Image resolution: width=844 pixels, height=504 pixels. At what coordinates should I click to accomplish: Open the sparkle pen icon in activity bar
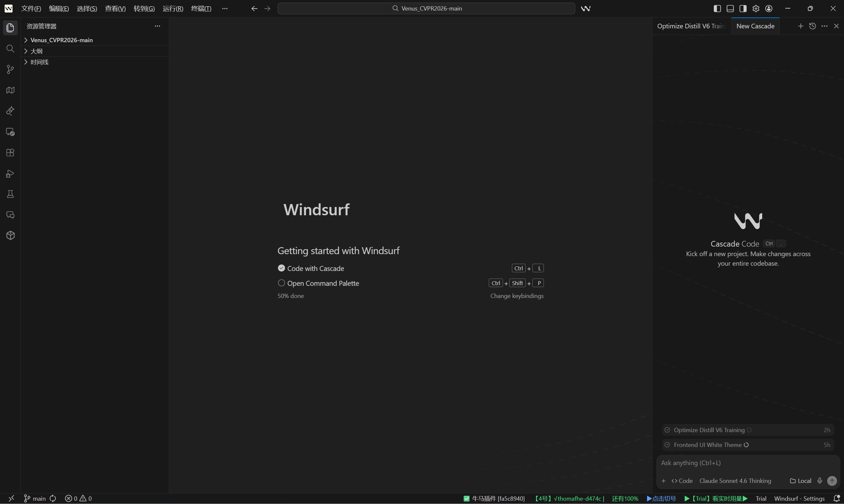(10, 111)
